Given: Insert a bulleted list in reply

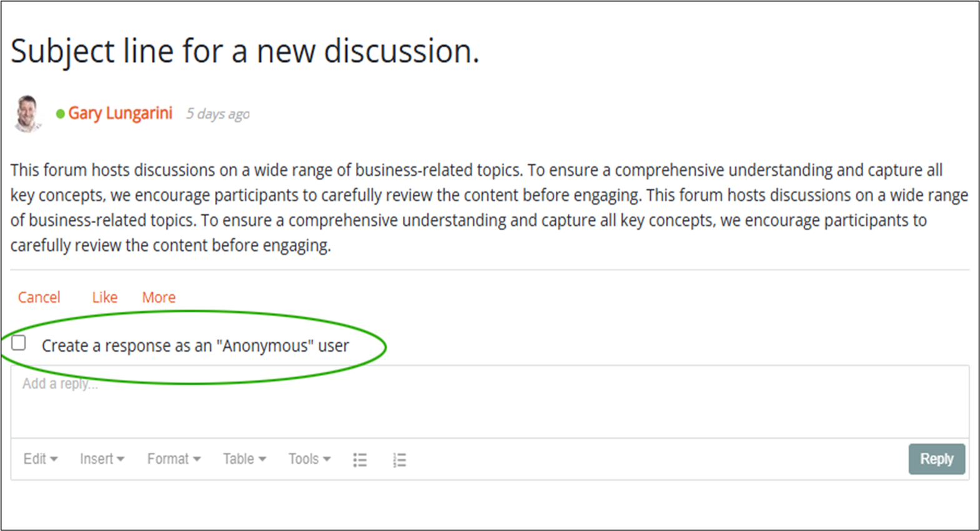Looking at the screenshot, I should [x=360, y=460].
